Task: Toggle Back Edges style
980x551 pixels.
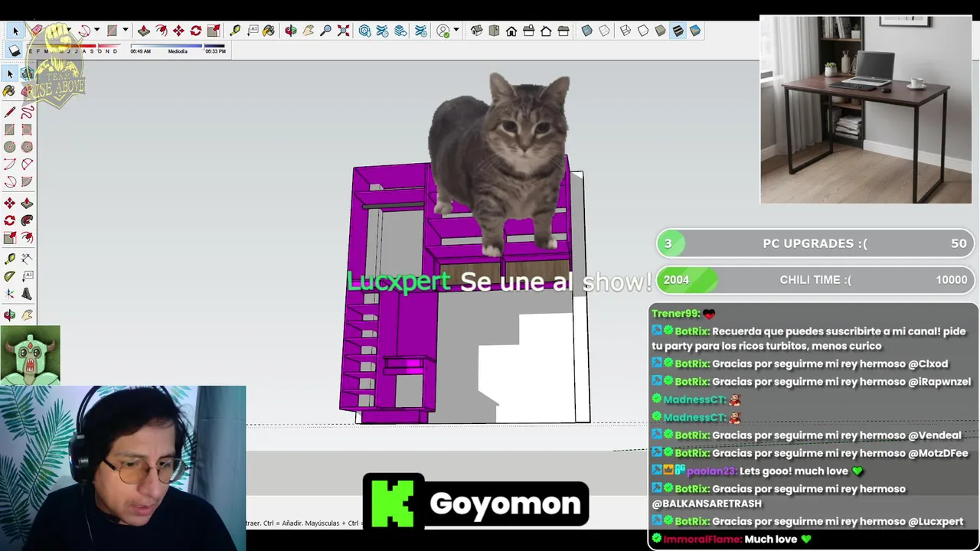Action: 604,31
